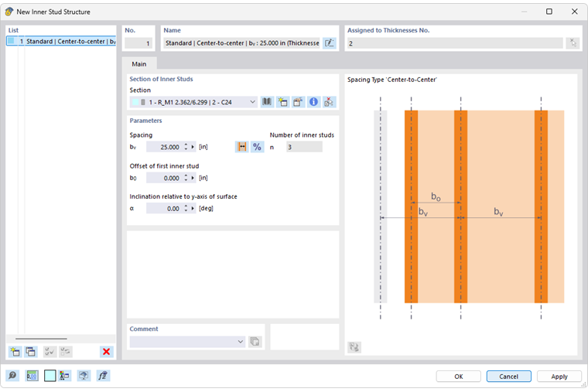Viewport: 588px width, 392px height.
Task: Click the offset b0 value field
Action: click(x=164, y=178)
